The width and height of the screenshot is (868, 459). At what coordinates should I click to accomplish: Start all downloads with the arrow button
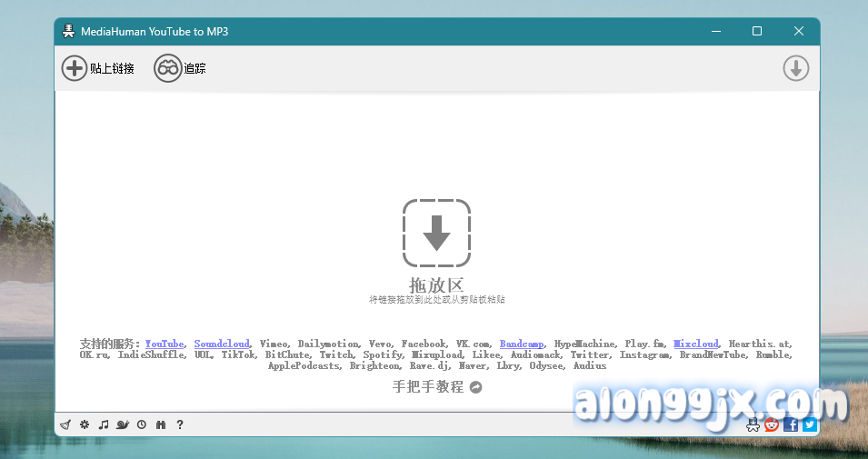pos(796,68)
